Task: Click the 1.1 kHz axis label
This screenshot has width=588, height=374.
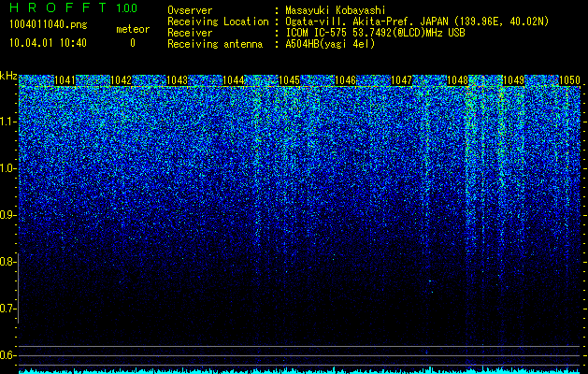Action: pyautogui.click(x=8, y=122)
